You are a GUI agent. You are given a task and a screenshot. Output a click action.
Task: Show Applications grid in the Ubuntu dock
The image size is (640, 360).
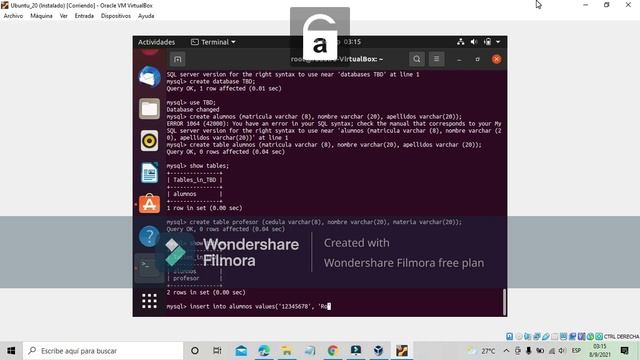(x=149, y=301)
